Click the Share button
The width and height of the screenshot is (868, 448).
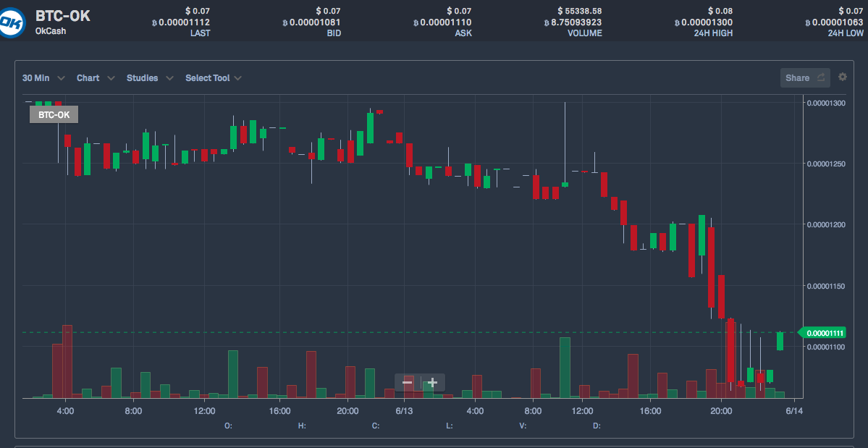point(805,78)
